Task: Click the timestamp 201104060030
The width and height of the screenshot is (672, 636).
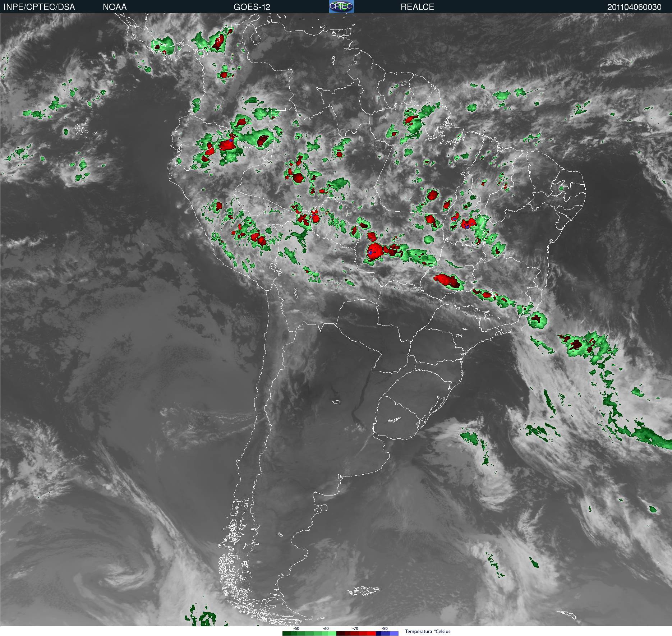Action: pos(634,7)
